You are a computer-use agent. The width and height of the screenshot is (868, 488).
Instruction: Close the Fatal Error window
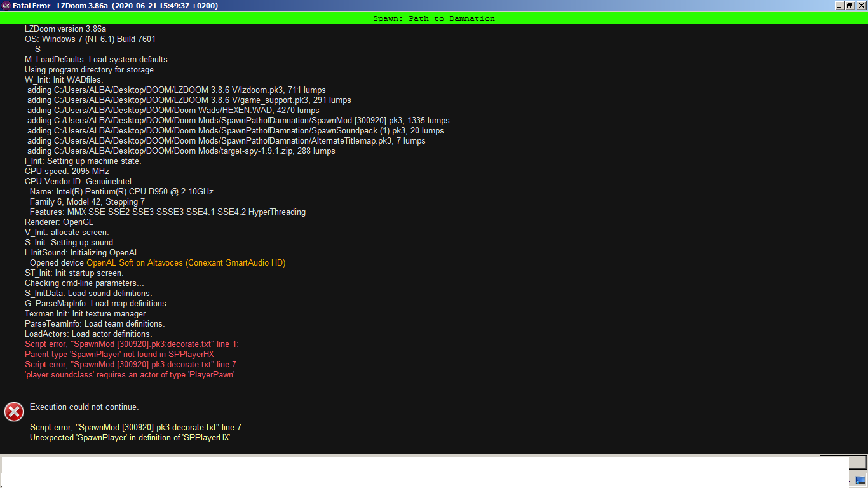[x=860, y=6]
